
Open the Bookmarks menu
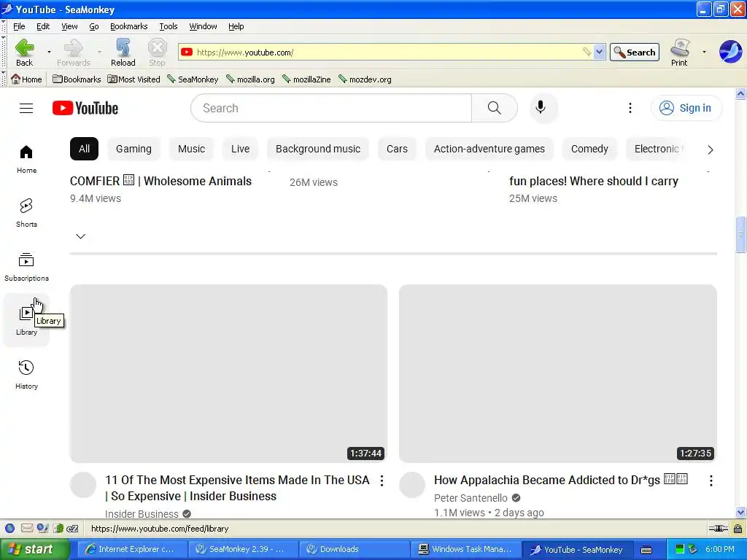tap(128, 26)
